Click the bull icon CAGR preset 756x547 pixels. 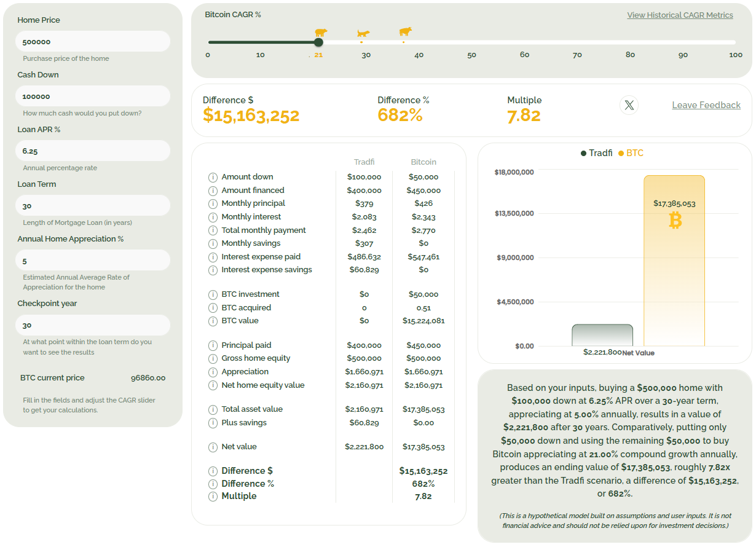tap(405, 31)
